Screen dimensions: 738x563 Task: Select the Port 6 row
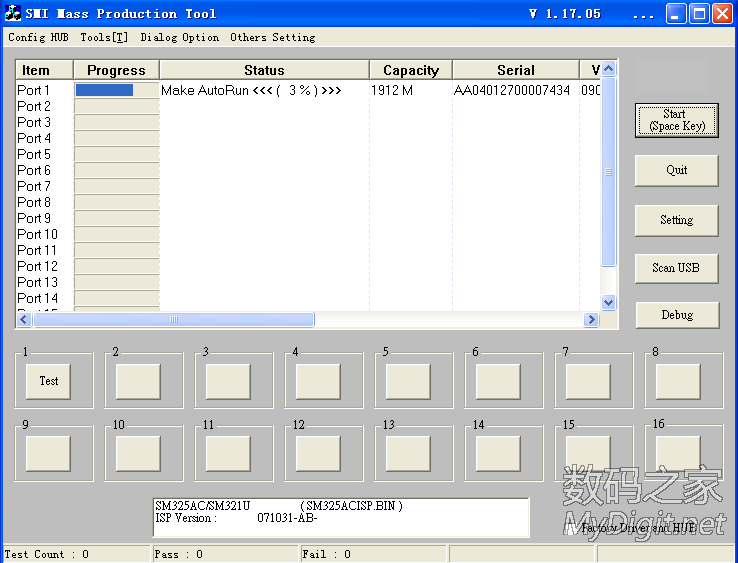(308, 170)
